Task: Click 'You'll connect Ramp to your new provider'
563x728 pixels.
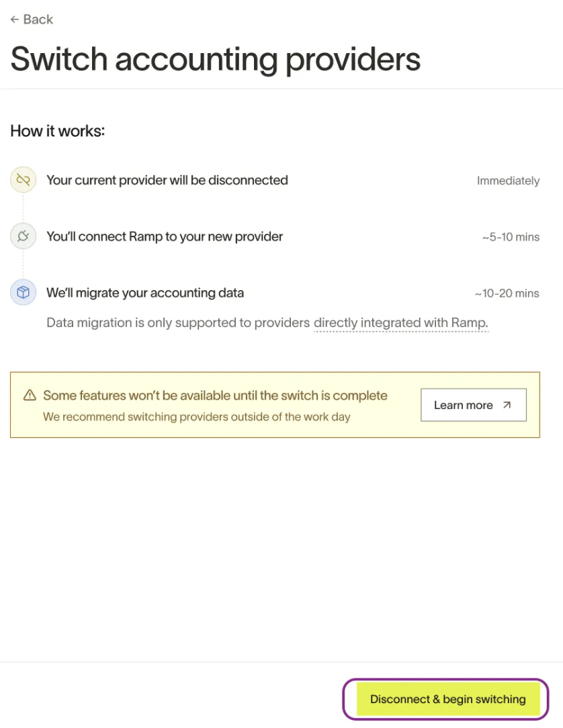Action: [x=165, y=236]
